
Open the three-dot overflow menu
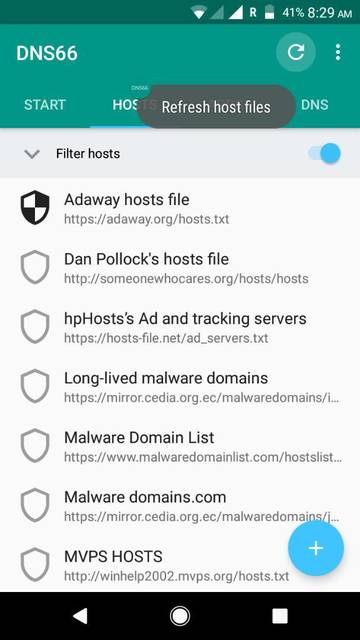(338, 52)
